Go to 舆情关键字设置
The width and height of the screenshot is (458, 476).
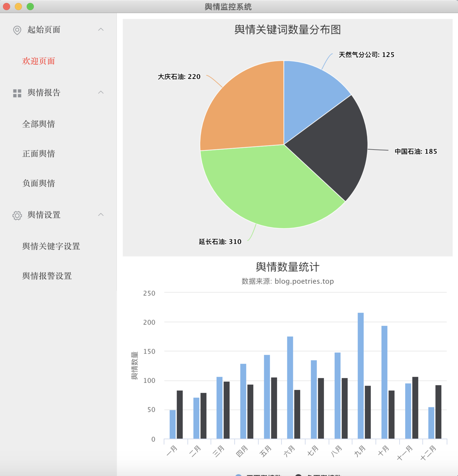pyautogui.click(x=51, y=246)
